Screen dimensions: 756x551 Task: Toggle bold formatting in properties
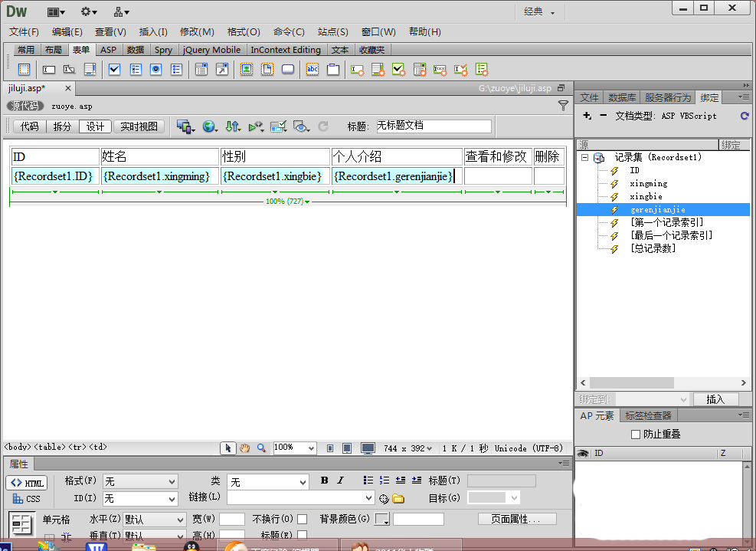(x=325, y=480)
